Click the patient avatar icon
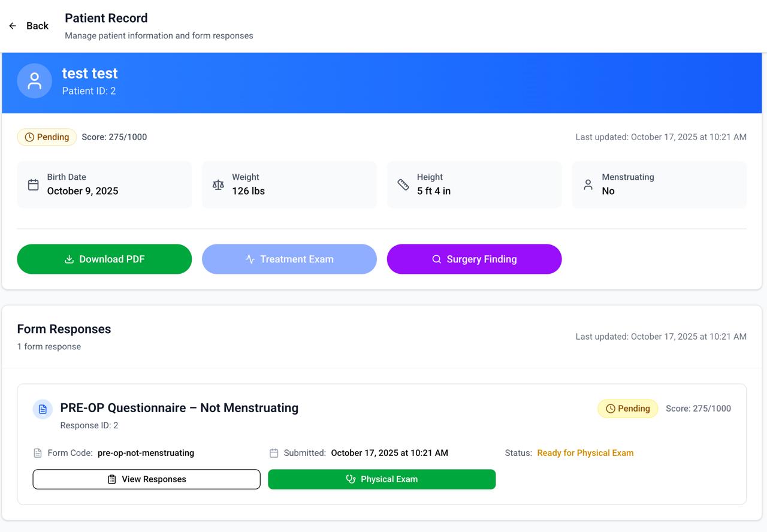This screenshot has height=532, width=767. 34,81
